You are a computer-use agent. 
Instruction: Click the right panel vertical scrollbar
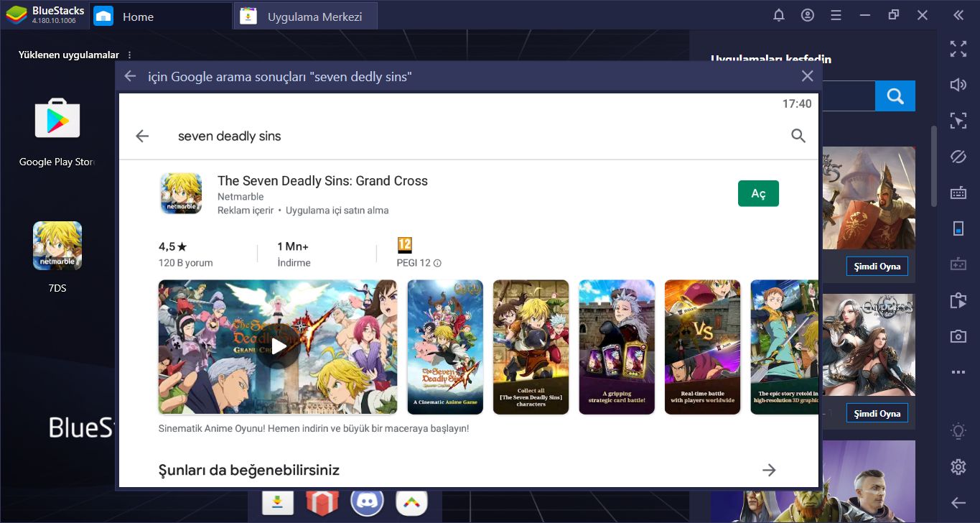click(933, 165)
